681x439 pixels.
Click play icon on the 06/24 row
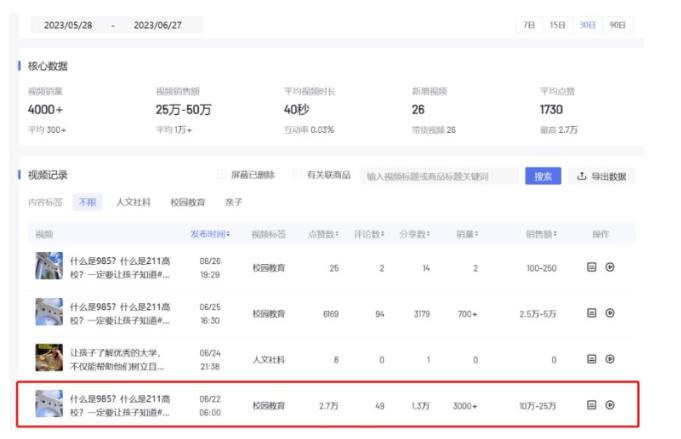[x=610, y=359]
